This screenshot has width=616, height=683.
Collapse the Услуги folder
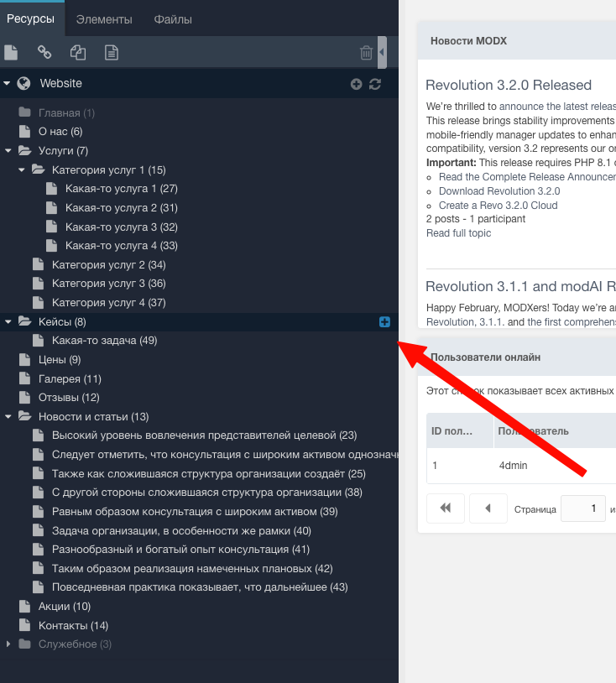(8, 151)
